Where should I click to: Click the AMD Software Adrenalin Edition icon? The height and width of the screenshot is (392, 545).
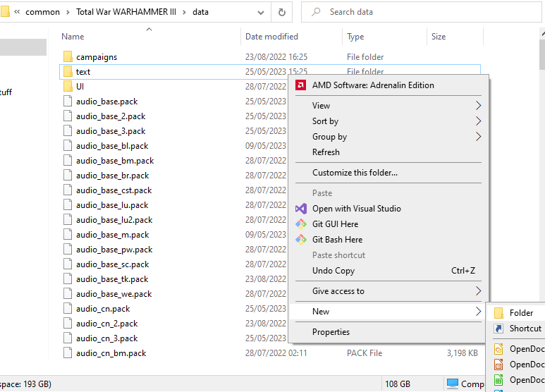pyautogui.click(x=300, y=85)
